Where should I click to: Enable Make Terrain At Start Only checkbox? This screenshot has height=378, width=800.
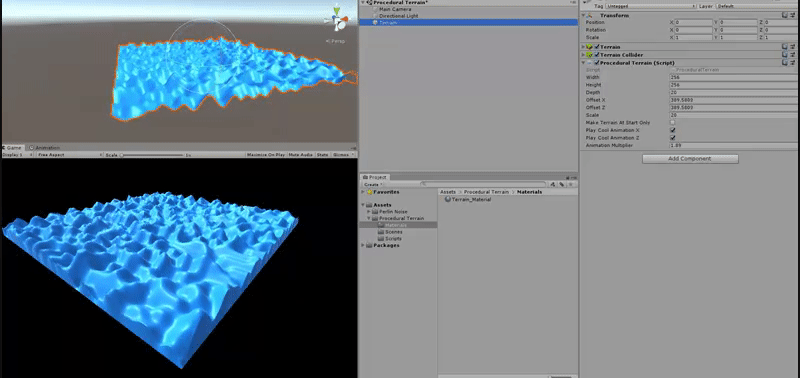(x=672, y=122)
